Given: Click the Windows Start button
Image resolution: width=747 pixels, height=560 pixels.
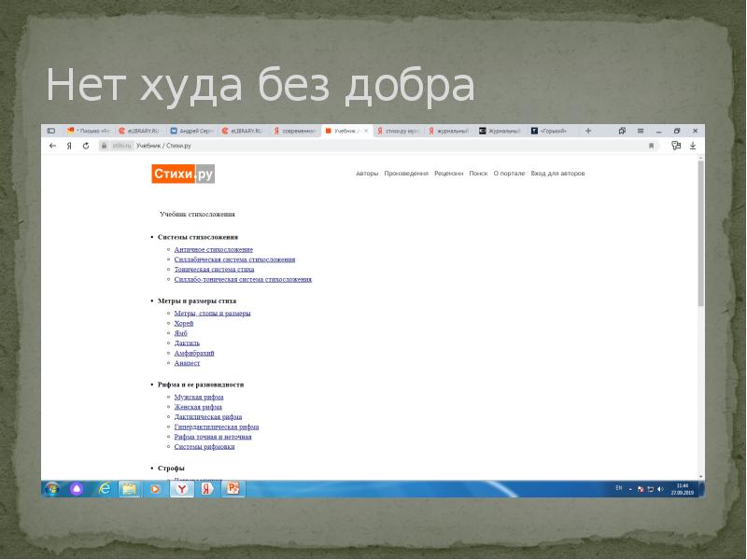Looking at the screenshot, I should (52, 488).
